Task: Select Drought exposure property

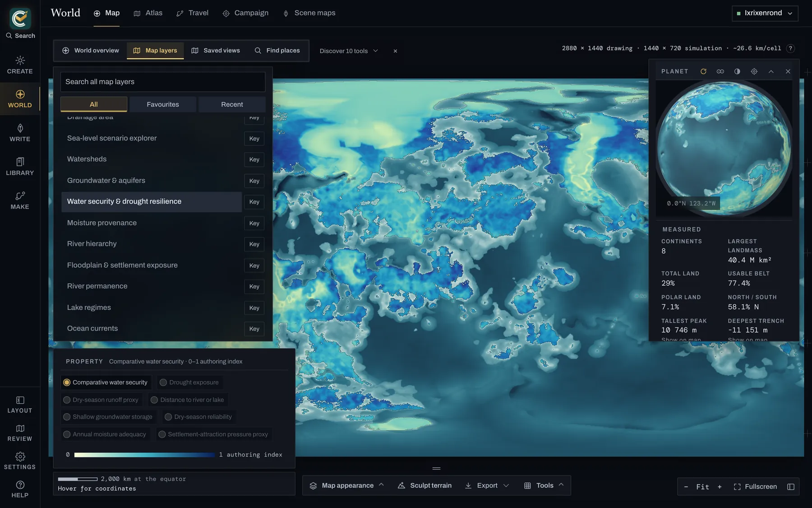Action: coord(189,382)
